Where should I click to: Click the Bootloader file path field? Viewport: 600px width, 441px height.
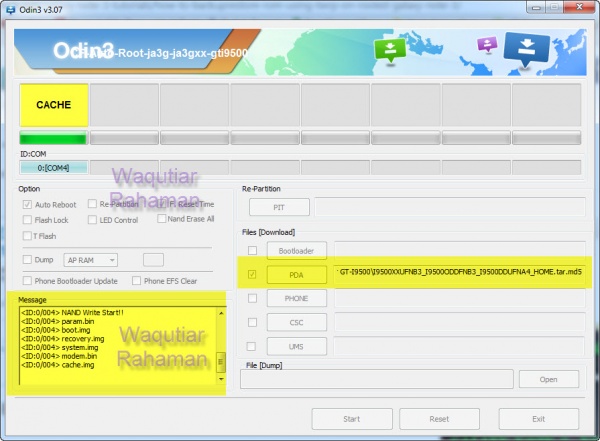click(x=460, y=250)
